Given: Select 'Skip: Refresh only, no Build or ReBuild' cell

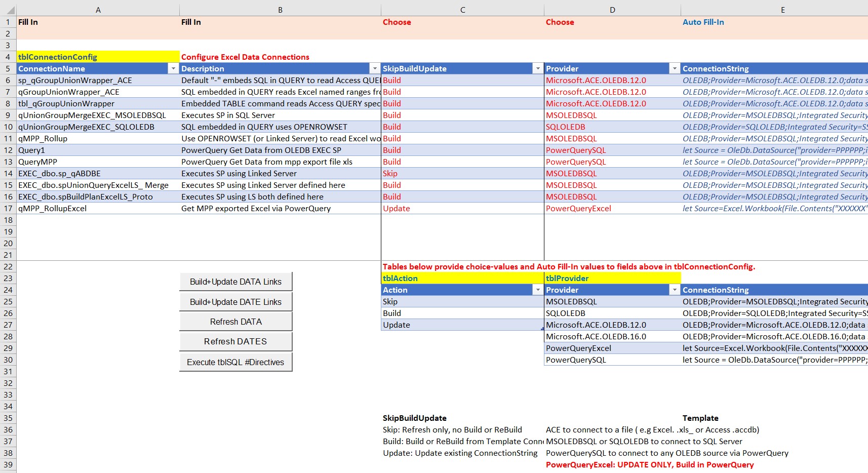Looking at the screenshot, I should click(x=462, y=429).
